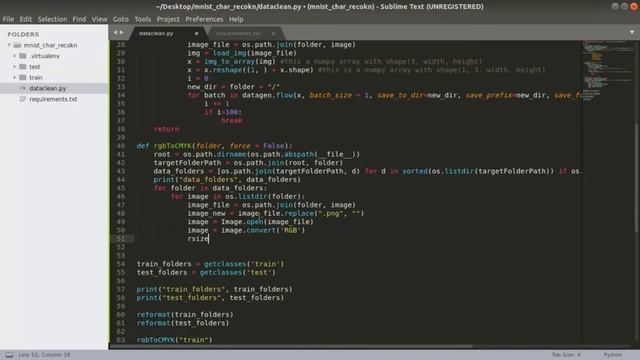The image size is (640, 360).
Task: Click the break statement on line 37
Action: tap(231, 120)
